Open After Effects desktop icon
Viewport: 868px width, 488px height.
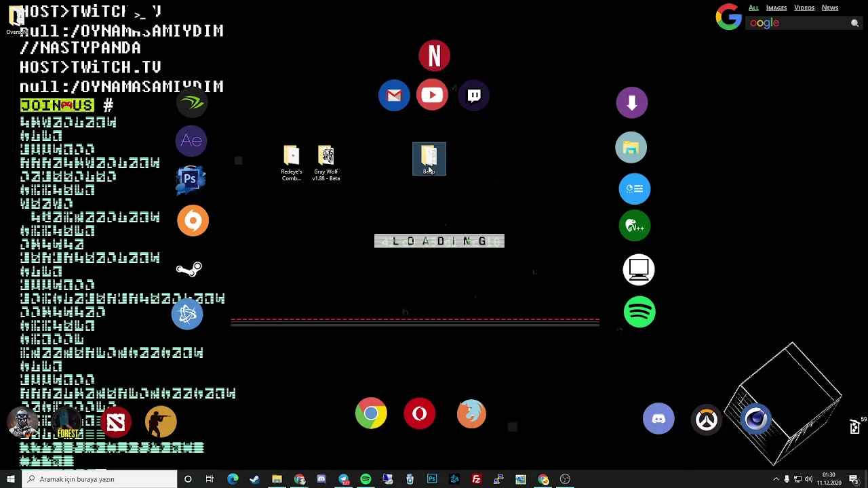tap(191, 141)
